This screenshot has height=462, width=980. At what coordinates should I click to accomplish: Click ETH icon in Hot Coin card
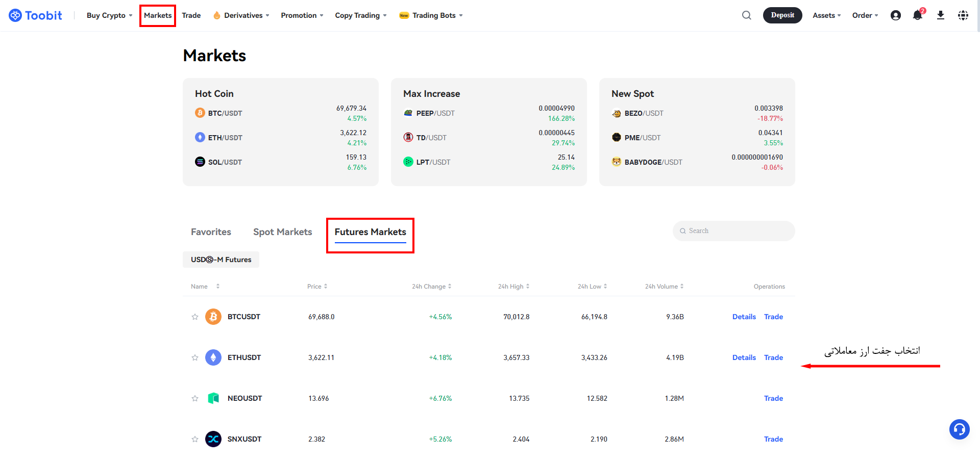(200, 137)
